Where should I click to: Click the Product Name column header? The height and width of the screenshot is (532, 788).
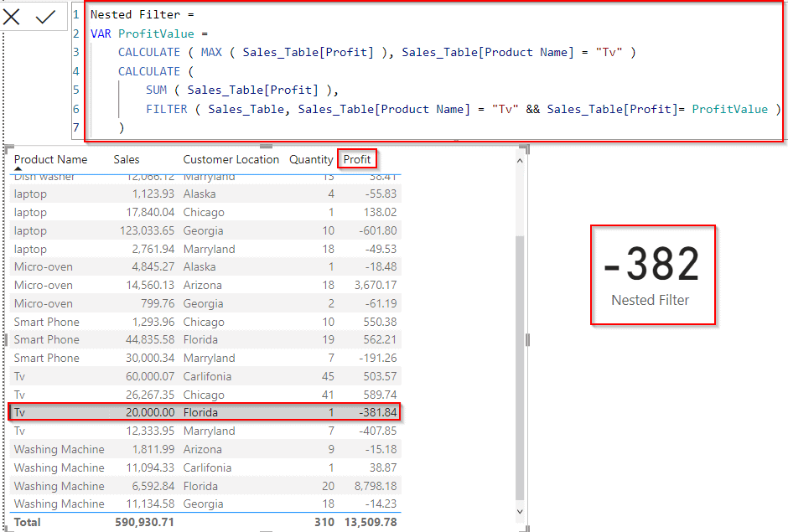[x=50, y=159]
